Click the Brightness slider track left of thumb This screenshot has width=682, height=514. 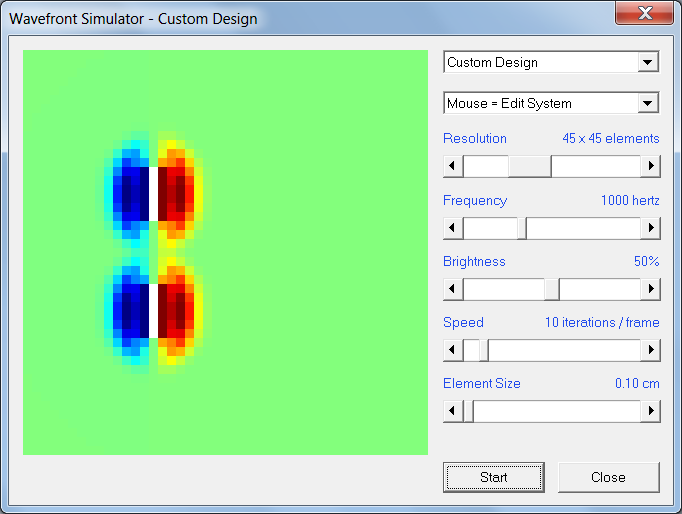click(x=504, y=289)
